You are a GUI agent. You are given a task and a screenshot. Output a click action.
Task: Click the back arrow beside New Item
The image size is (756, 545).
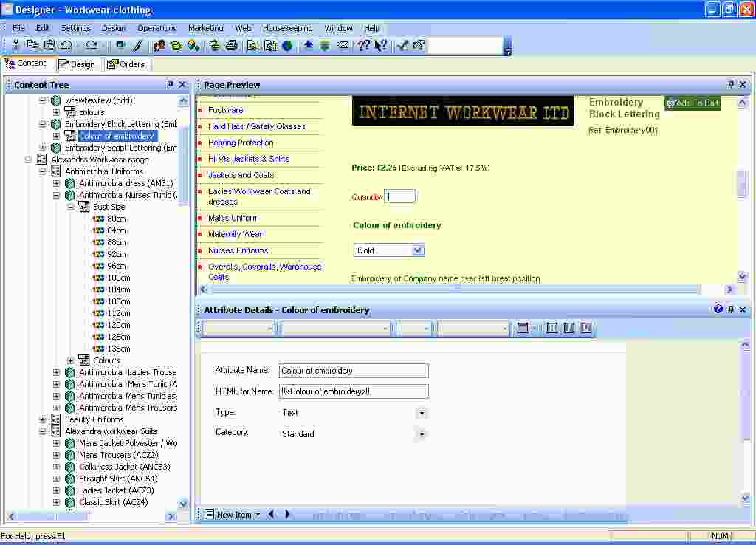271,514
